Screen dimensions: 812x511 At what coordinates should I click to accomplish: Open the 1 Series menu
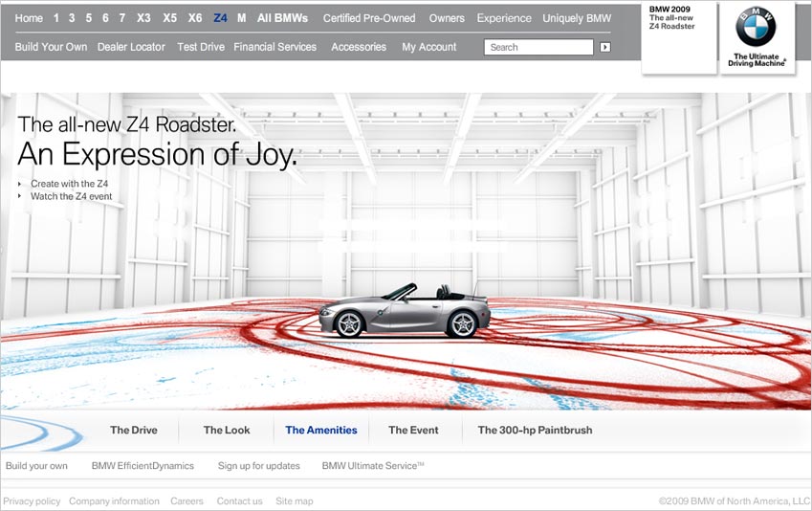pos(55,18)
